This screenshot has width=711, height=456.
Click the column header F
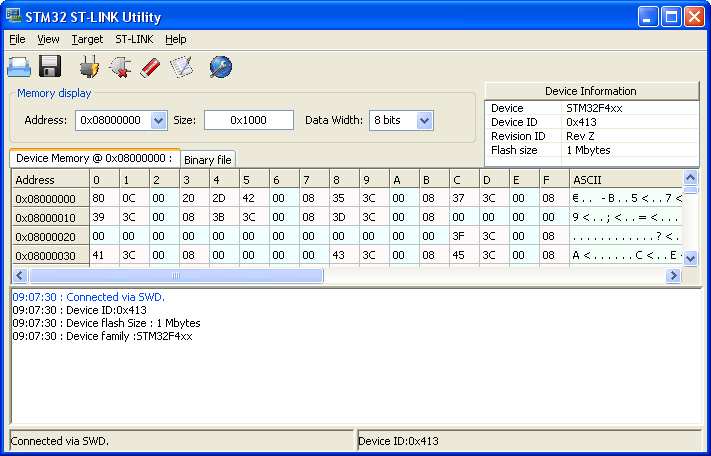(x=554, y=180)
